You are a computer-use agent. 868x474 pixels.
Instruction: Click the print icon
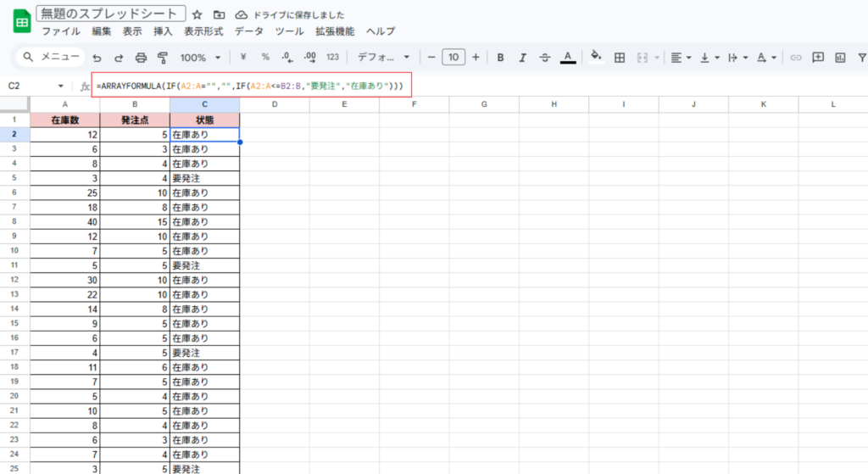pyautogui.click(x=141, y=58)
